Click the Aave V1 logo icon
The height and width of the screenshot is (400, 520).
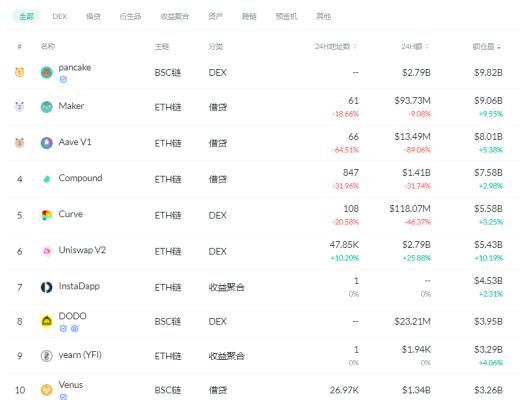[x=47, y=143]
